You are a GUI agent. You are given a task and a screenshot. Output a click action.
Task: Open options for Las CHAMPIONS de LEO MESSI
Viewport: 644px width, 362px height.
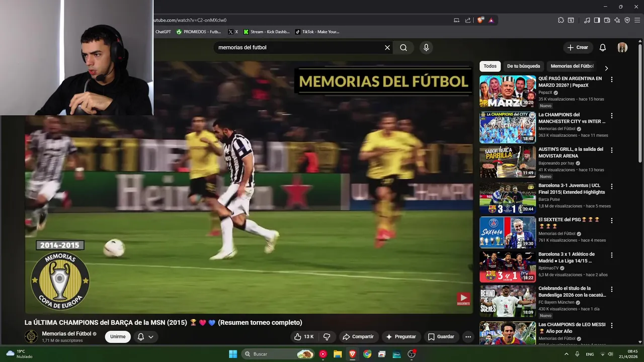click(x=612, y=325)
